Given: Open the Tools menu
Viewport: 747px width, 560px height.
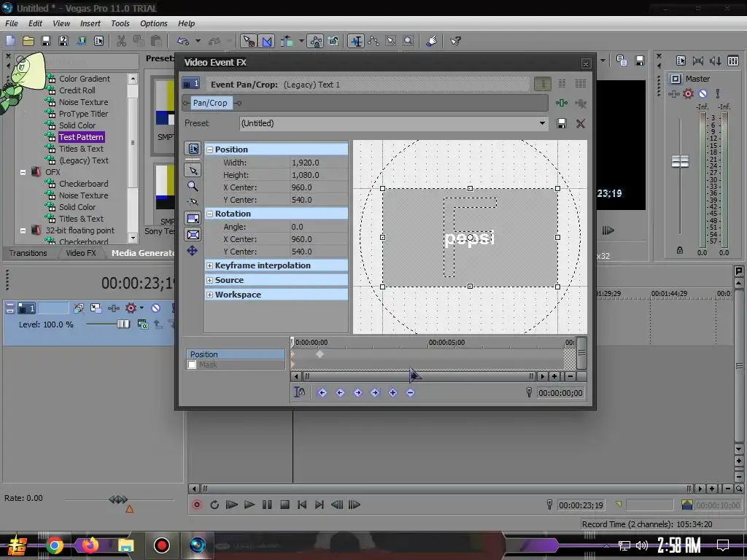Looking at the screenshot, I should coord(120,23).
